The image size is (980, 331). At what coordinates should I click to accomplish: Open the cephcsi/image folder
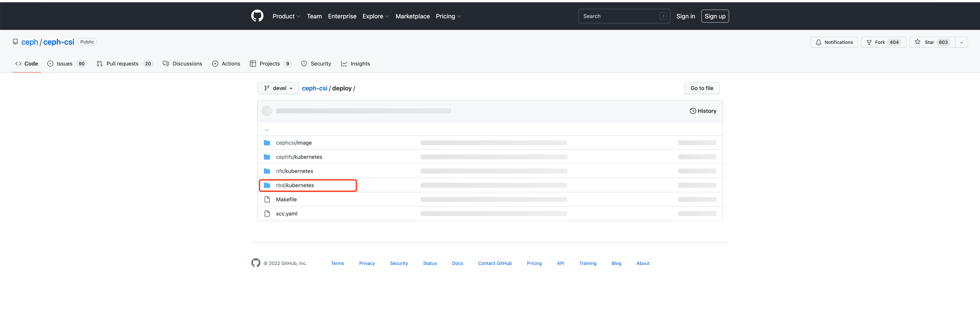coord(294,143)
